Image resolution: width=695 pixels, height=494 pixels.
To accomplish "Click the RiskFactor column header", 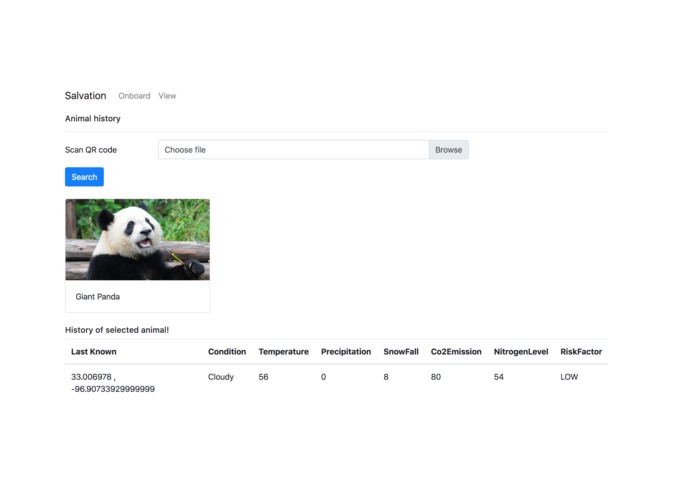I will (x=581, y=351).
